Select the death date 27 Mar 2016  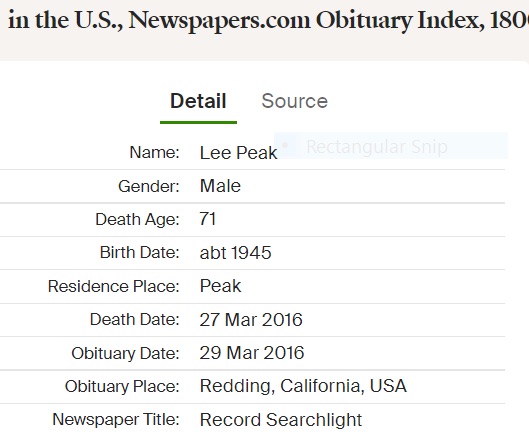pyautogui.click(x=251, y=319)
